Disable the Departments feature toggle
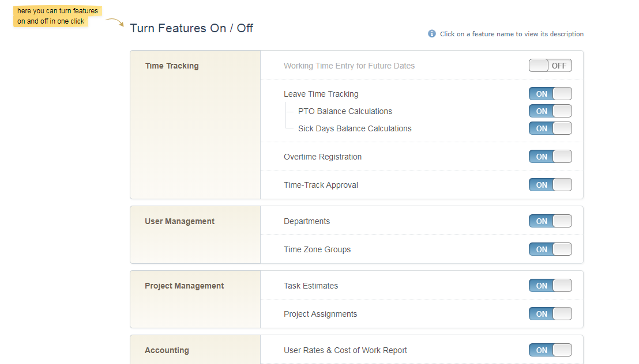This screenshot has width=639, height=364. (x=550, y=221)
